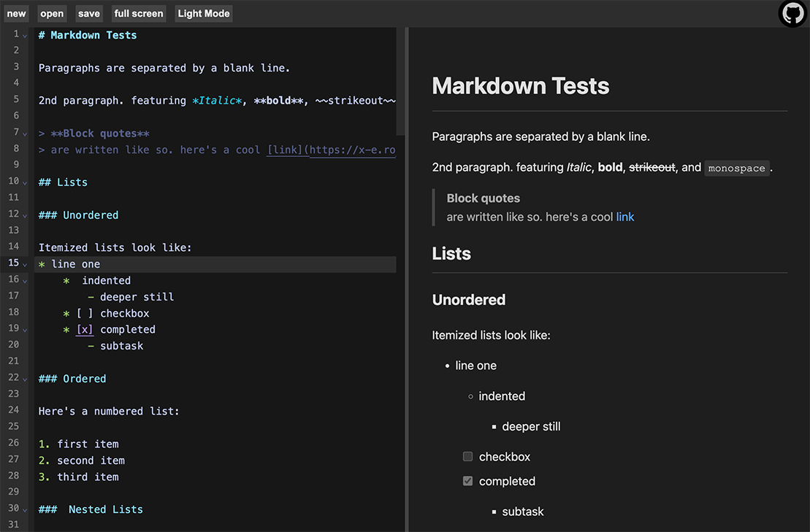Tick the unchecked checkbox item in preview
This screenshot has width=810, height=532.
467,456
